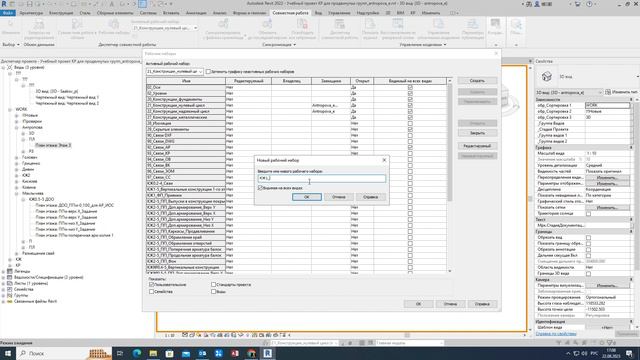The height and width of the screenshot is (360, 640).
Task: Open the Управление моделями panel dropdown
Action: 423,44
